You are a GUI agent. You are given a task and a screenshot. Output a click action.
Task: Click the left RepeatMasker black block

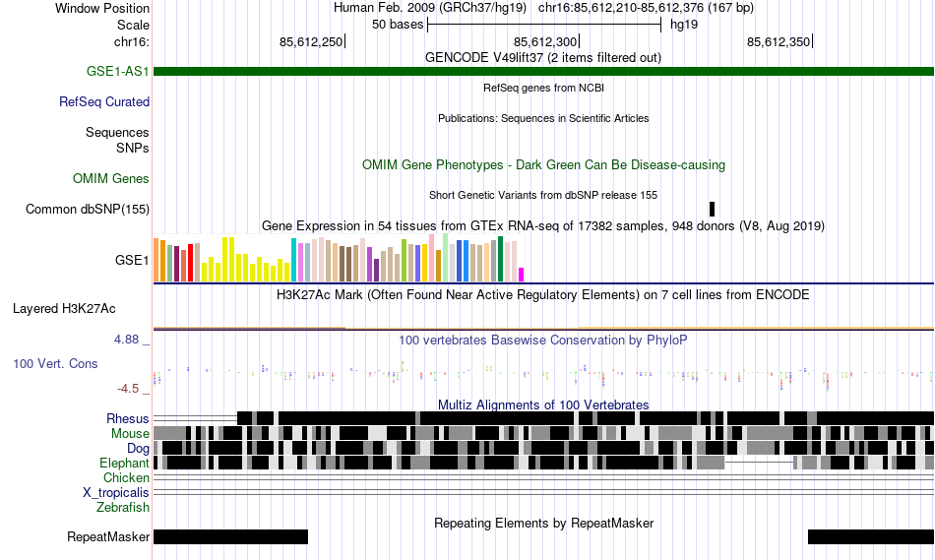click(230, 536)
